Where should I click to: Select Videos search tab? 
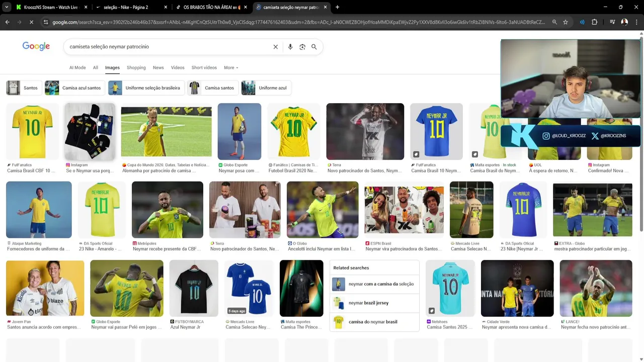(x=178, y=67)
